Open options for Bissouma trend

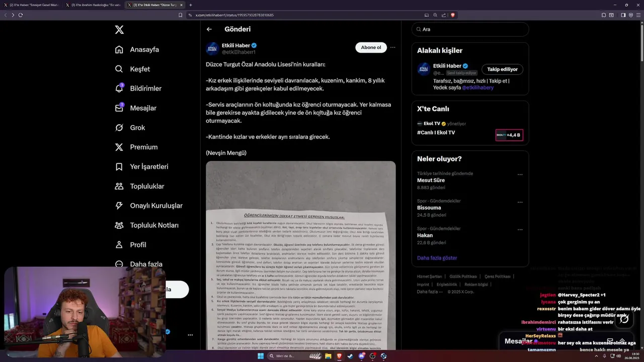click(x=520, y=202)
